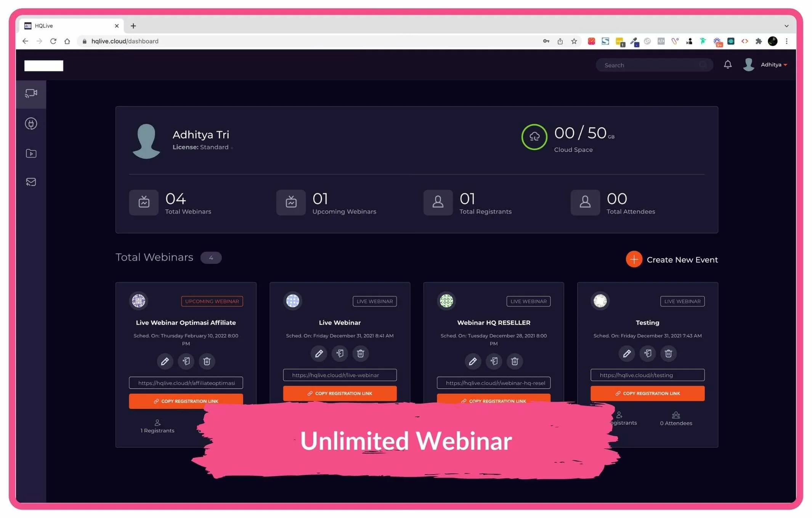The height and width of the screenshot is (518, 812).
Task: Edit the Live Webinar Optimasi Affiliate event
Action: coord(165,361)
